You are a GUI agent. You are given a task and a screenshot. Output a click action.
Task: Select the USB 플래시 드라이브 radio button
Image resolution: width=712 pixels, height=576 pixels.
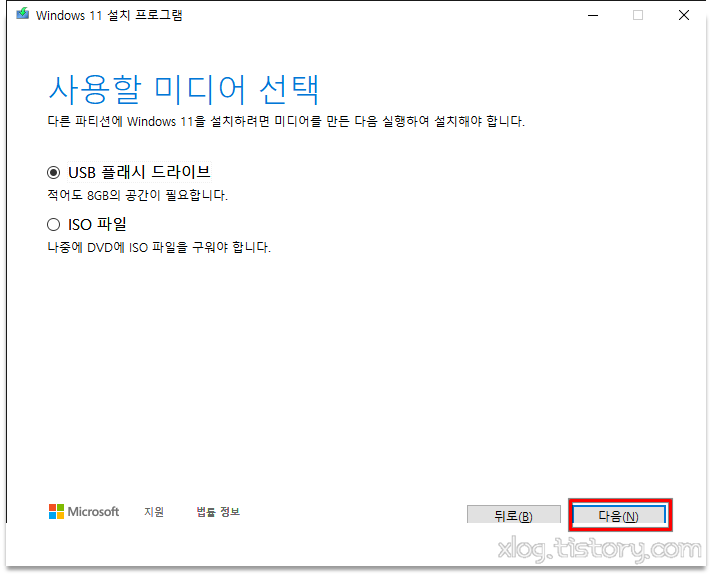coord(54,173)
